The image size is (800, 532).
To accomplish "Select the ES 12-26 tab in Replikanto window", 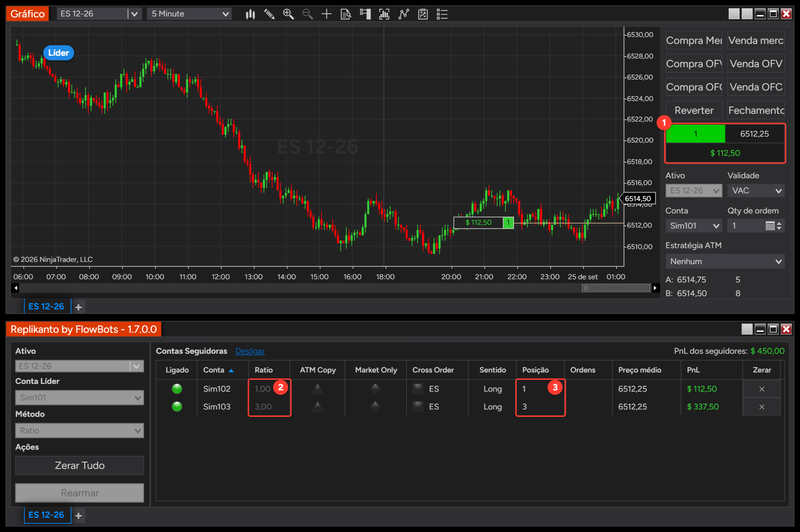I will click(x=47, y=515).
